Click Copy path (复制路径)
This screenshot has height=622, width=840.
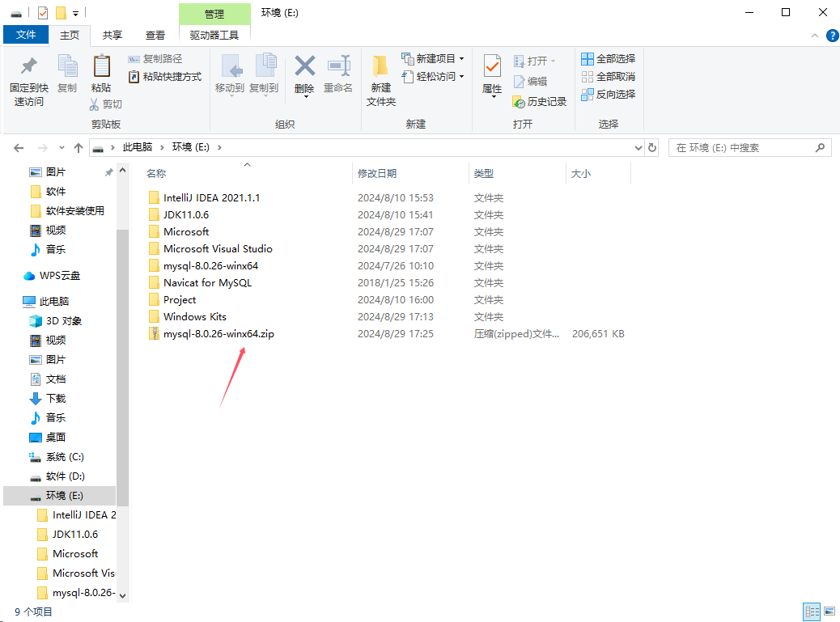point(155,58)
